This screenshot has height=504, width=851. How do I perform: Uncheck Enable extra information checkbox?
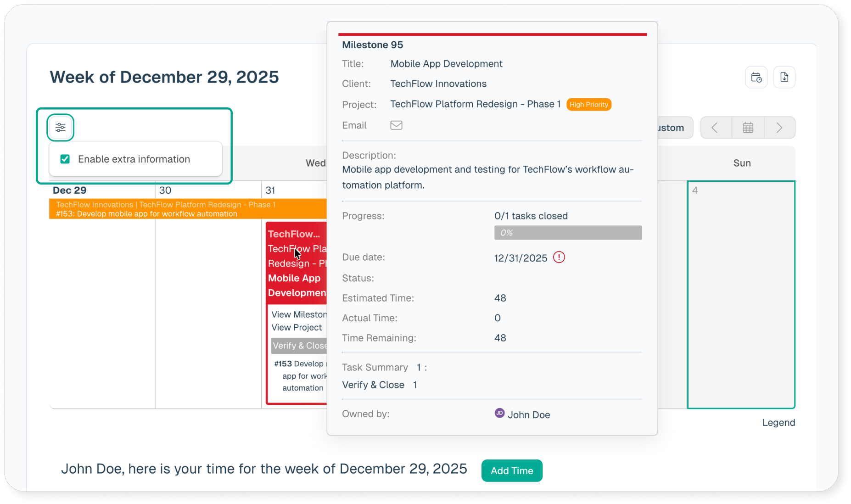[65, 159]
